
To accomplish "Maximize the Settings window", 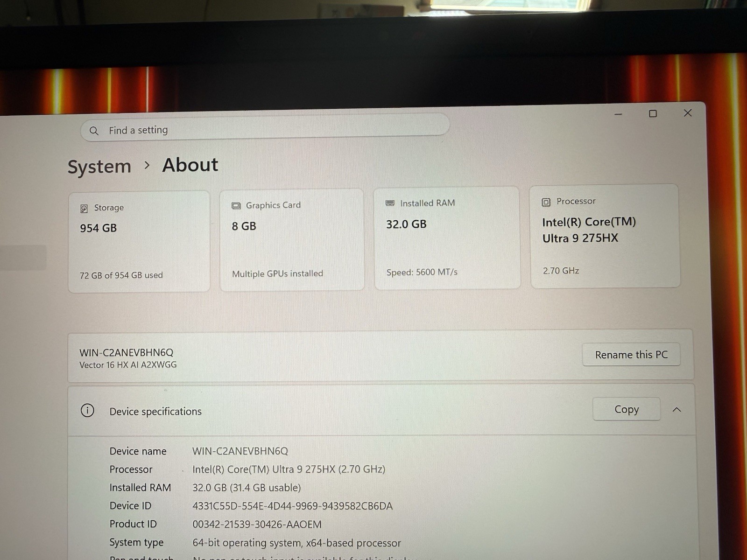I will pos(653,113).
